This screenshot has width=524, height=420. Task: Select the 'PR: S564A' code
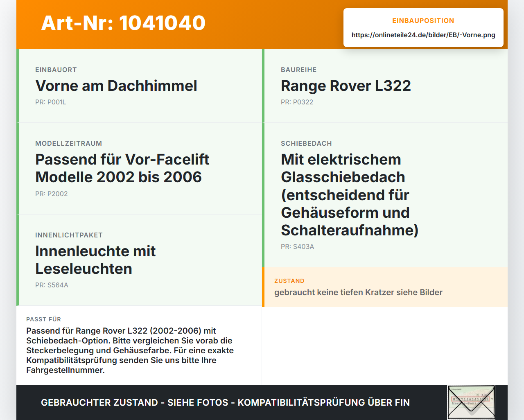52,285
